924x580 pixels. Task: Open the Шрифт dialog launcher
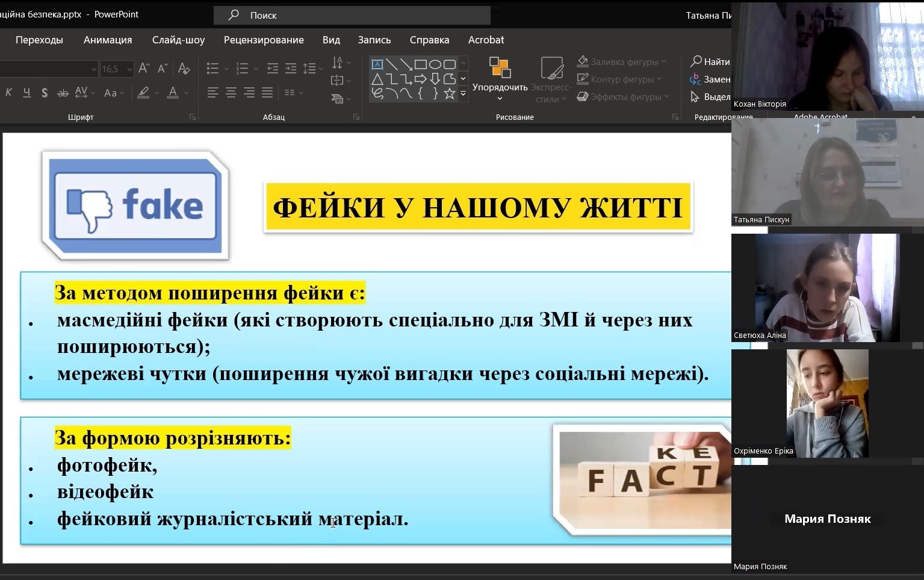193,117
